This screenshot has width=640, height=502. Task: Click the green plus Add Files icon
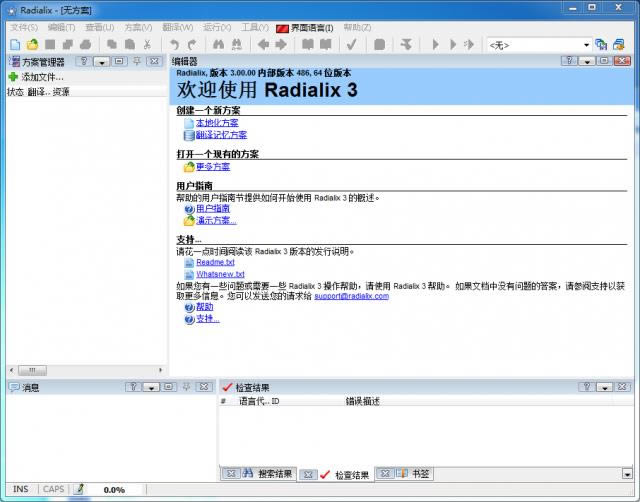[13, 77]
